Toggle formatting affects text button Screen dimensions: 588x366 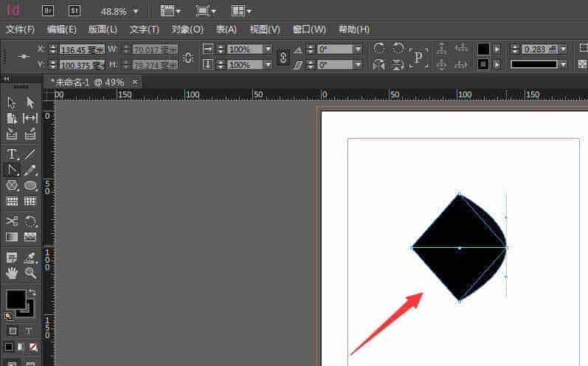click(29, 331)
